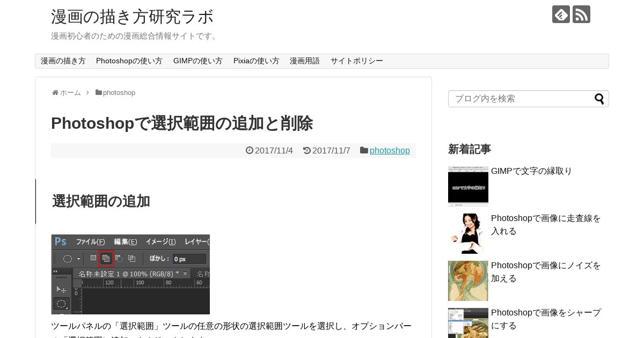Open the Feedly subscribe icon
Viewport: 644px width, 338px height.
coord(561,14)
